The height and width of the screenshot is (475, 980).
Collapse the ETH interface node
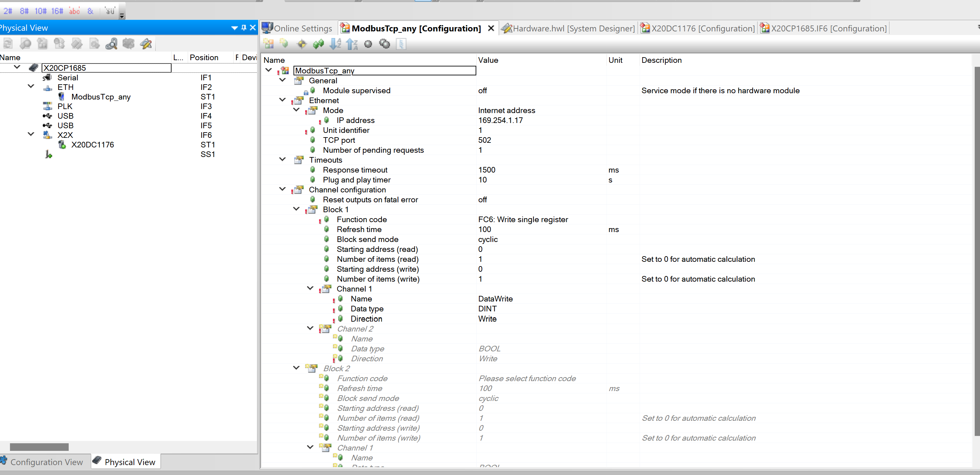31,86
